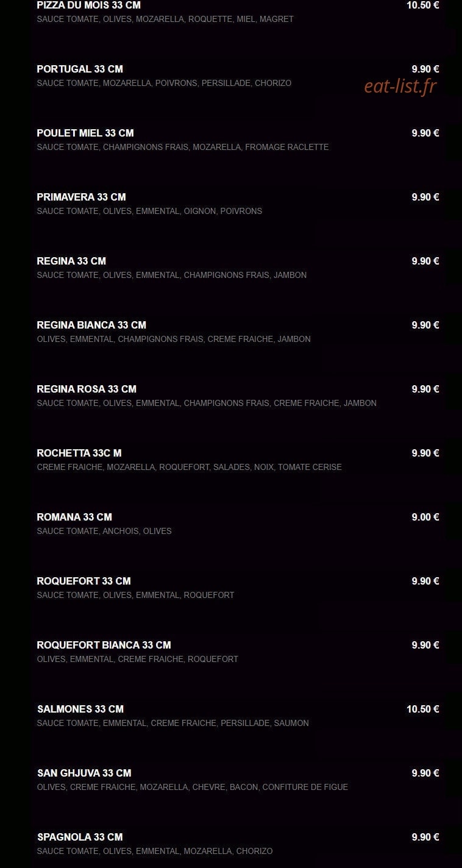
Task: Select the Pizza du Mois 33 cm item
Action: [88, 5]
